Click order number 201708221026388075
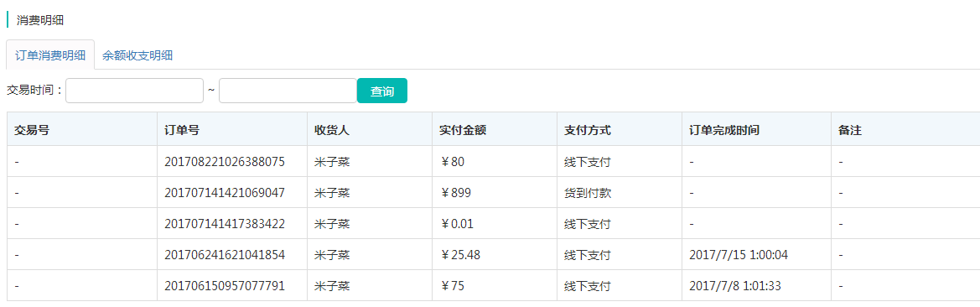 [225, 162]
